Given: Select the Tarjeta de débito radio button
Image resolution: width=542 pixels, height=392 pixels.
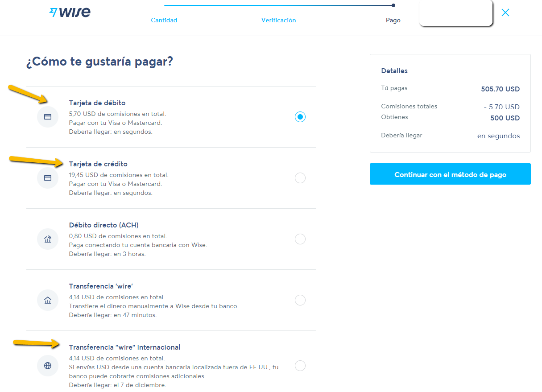Looking at the screenshot, I should (x=300, y=117).
